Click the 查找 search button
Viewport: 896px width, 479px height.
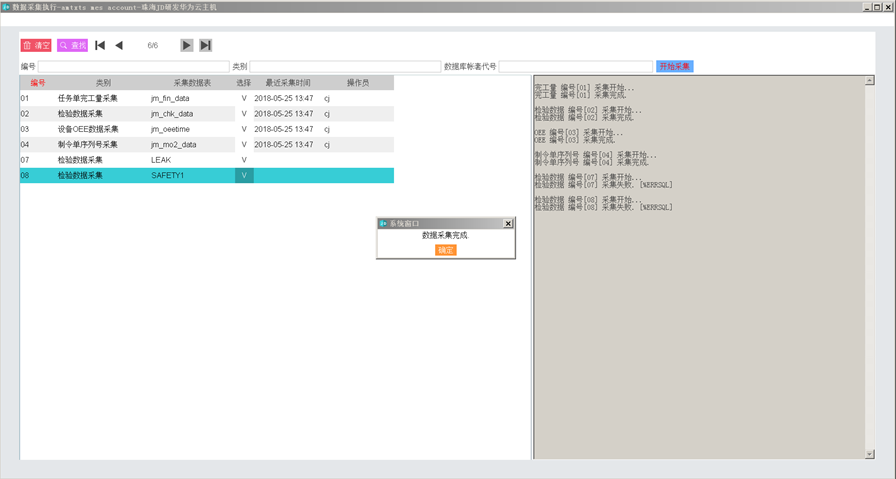(x=72, y=45)
